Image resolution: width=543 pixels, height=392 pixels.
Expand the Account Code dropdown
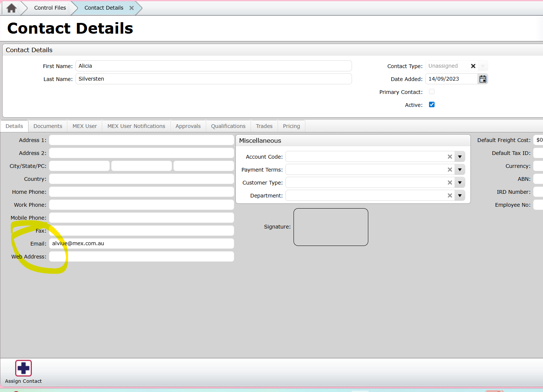(x=460, y=157)
